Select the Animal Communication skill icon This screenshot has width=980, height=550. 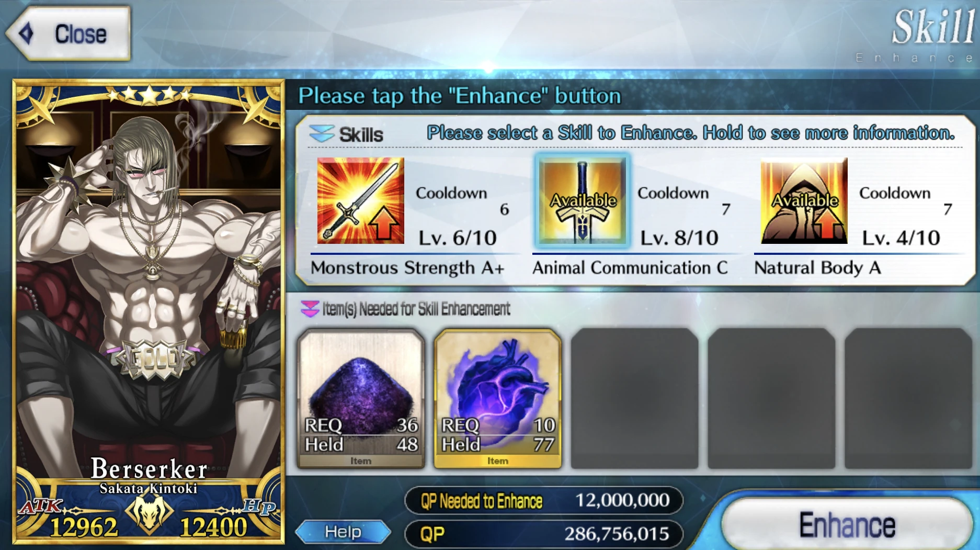582,200
